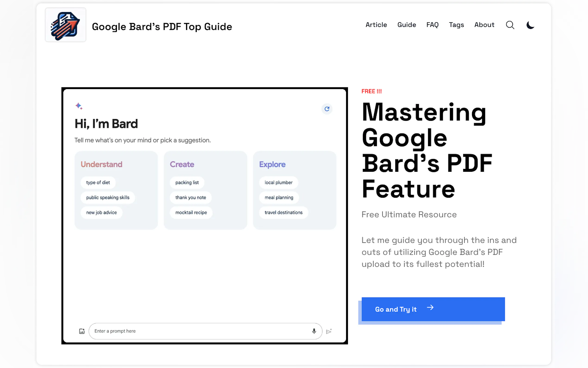Toggle dark mode with moon icon
Image resolution: width=588 pixels, height=368 pixels.
click(530, 25)
